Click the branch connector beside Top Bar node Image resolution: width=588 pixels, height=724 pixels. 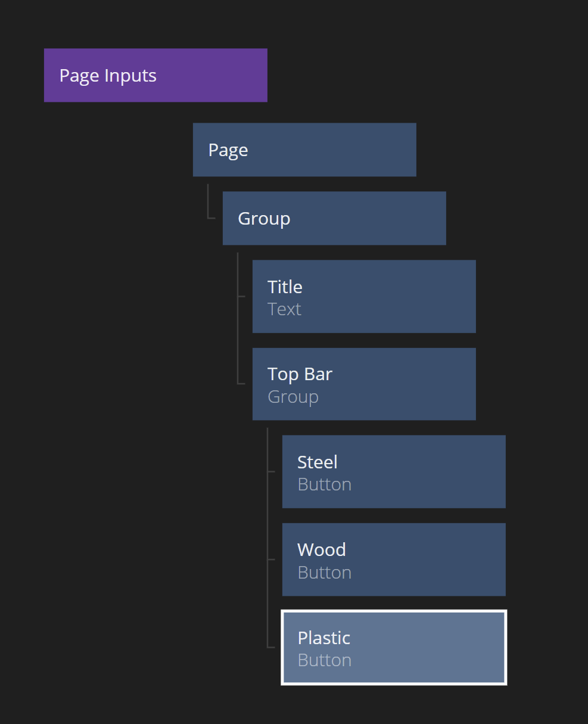pos(241,383)
